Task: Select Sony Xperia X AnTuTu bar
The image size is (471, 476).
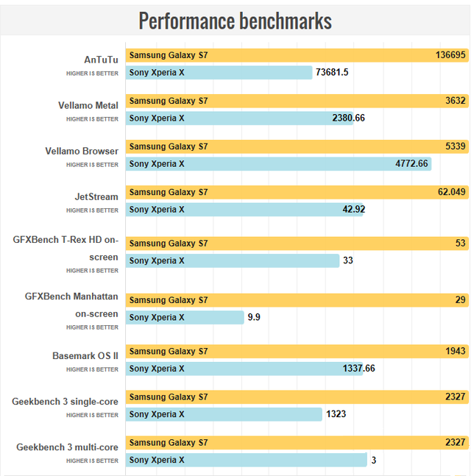Action: [219, 72]
